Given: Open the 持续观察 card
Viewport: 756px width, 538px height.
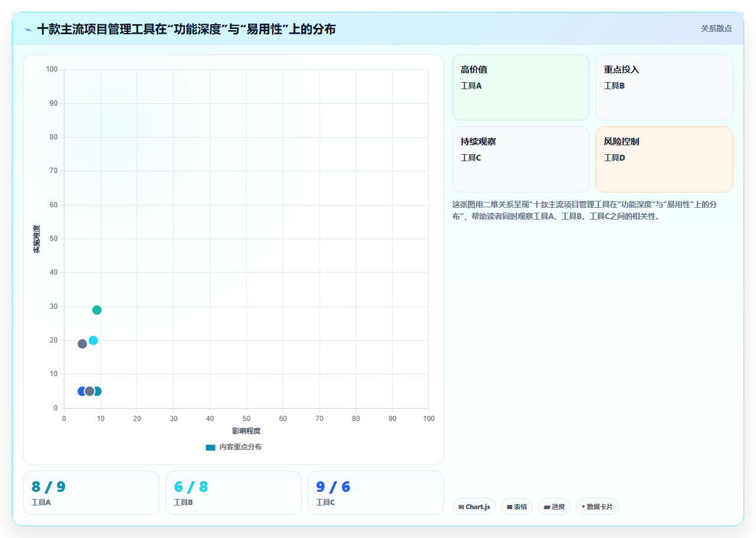Looking at the screenshot, I should point(521,159).
